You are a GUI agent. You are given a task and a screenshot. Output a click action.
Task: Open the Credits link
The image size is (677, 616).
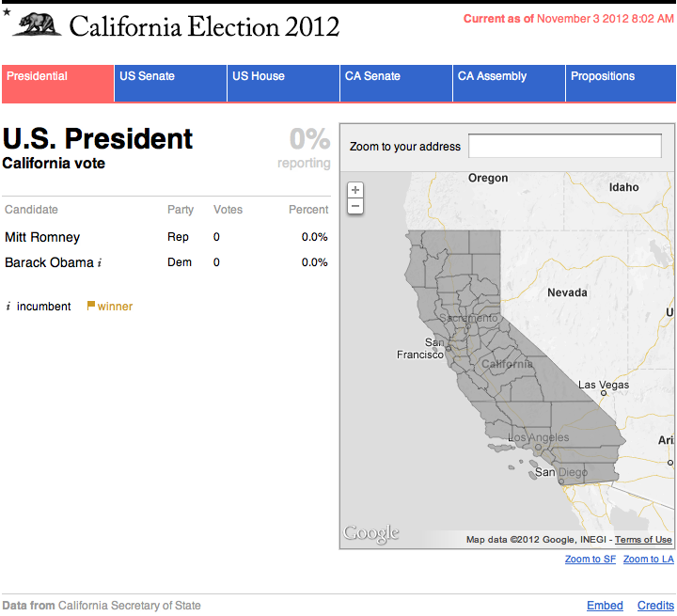point(655,606)
